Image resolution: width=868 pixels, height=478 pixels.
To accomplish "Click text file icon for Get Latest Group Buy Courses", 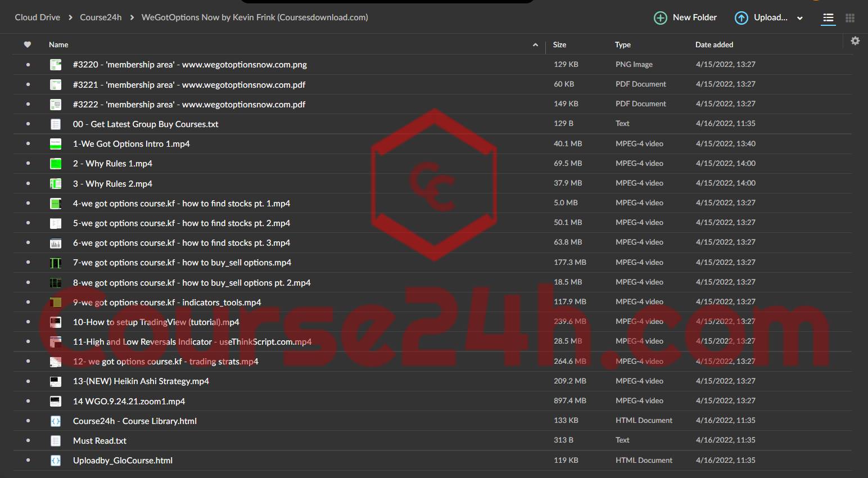I will (x=56, y=124).
